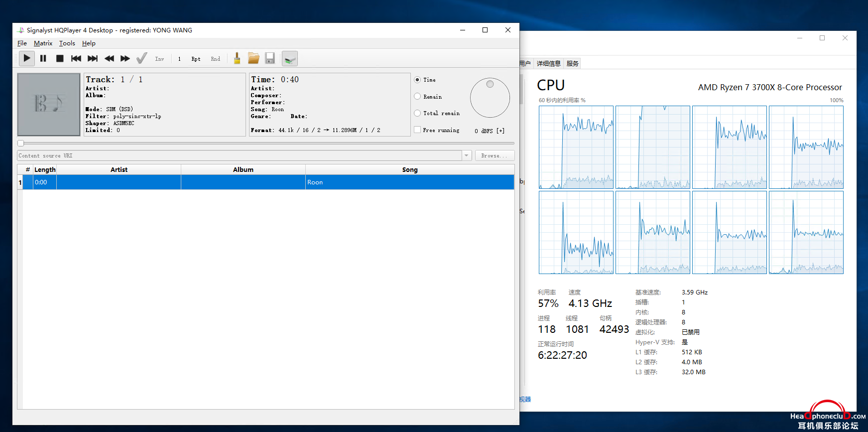This screenshot has width=868, height=432.
Task: Save the playlist with the floppy disk icon
Action: point(270,59)
